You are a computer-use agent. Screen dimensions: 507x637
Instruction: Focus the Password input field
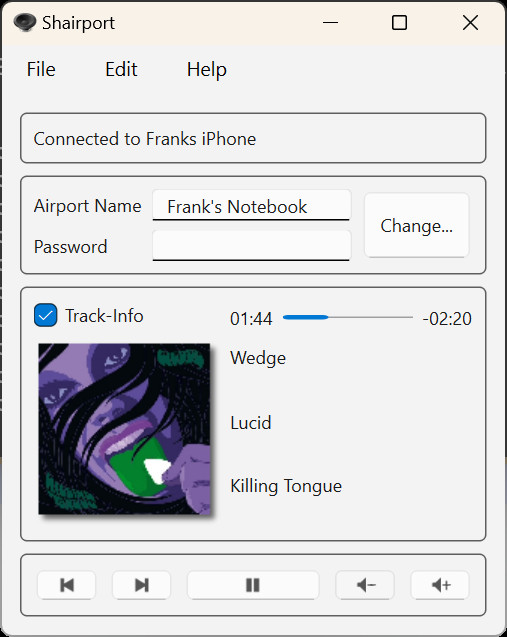tap(251, 246)
